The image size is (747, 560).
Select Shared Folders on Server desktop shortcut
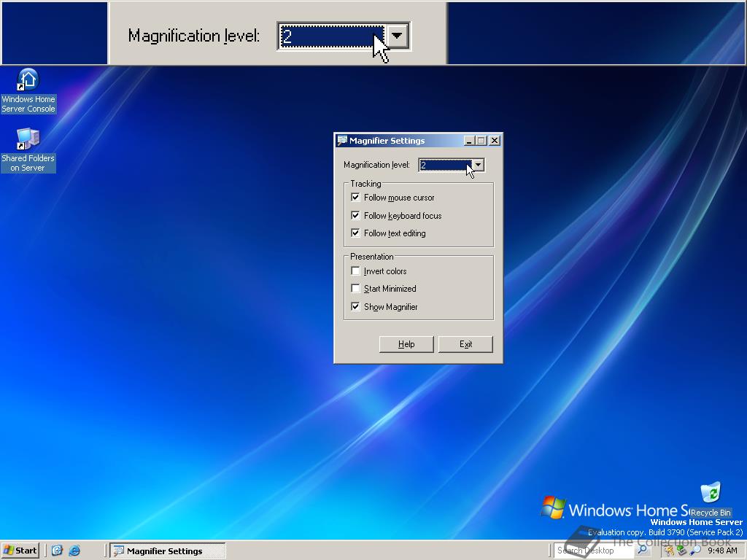tap(28, 149)
